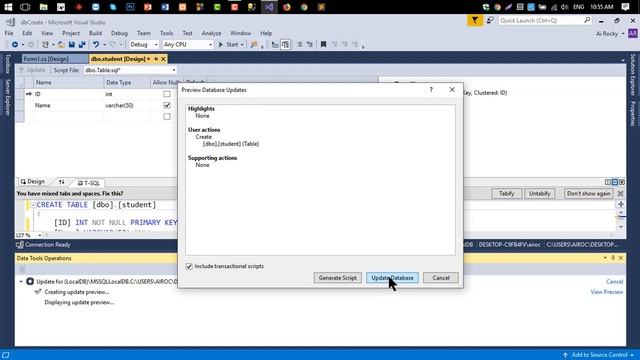Screen dimensions: 640x360
Task: Toggle Allow Nulls for Name row
Action: click(x=167, y=105)
